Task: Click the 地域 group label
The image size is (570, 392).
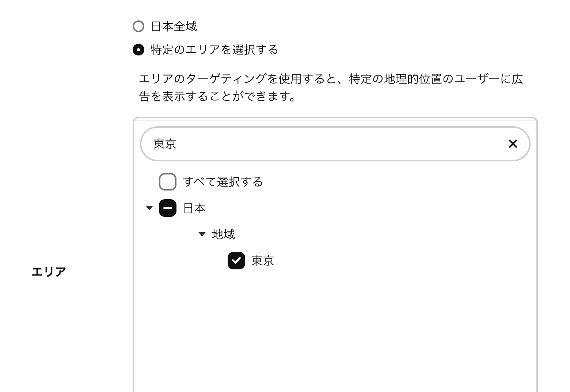Action: click(x=223, y=234)
